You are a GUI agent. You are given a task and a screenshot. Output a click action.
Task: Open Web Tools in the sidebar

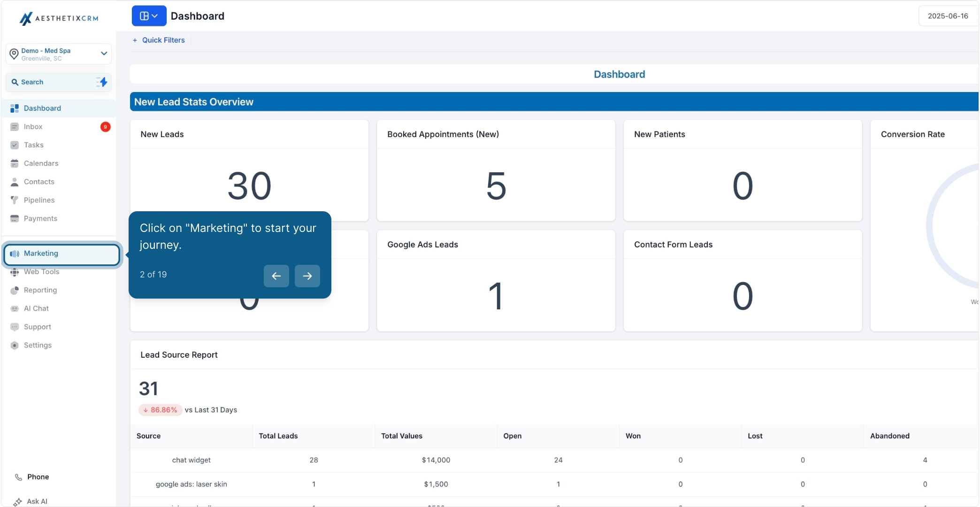(x=59, y=272)
